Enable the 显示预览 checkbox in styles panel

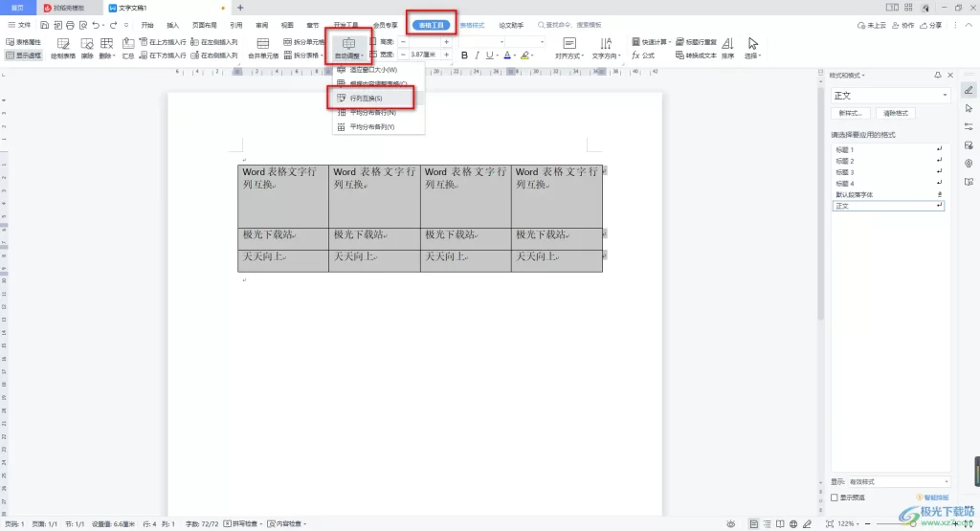coord(835,498)
